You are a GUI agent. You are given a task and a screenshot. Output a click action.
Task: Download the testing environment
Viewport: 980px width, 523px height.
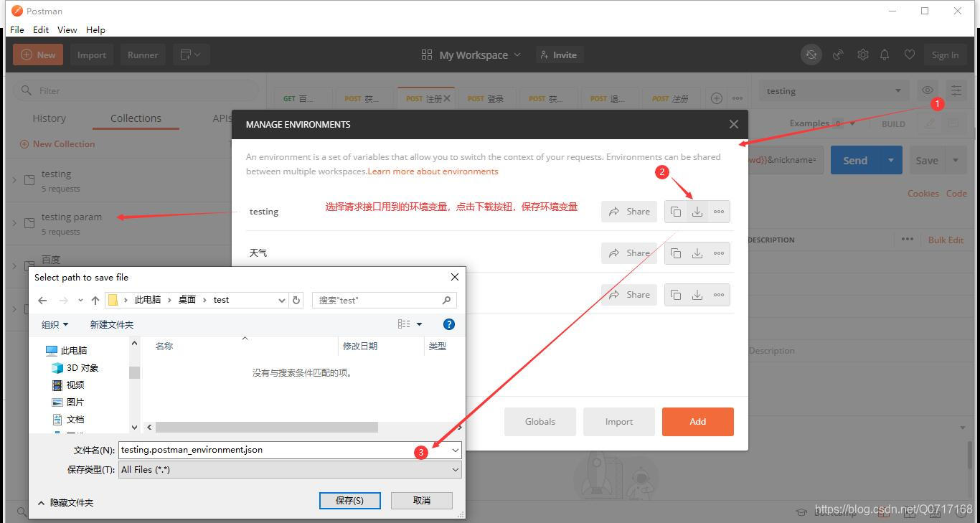point(697,212)
